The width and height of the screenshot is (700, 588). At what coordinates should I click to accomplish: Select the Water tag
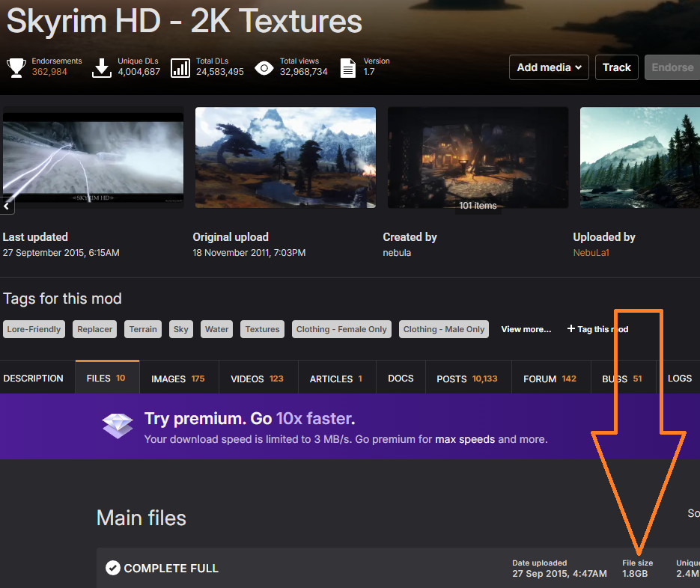coord(216,329)
